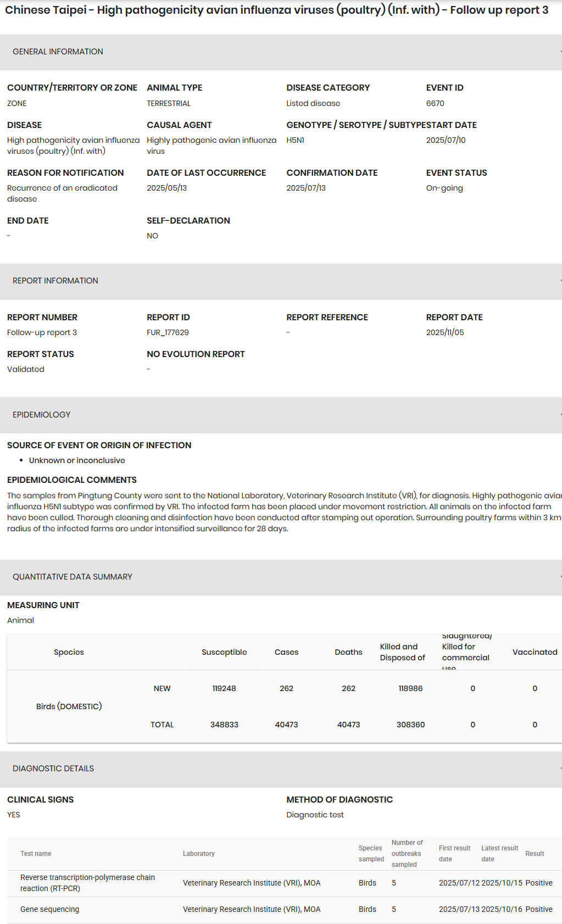Click the Vaccinated column header
562x924 pixels.
[535, 652]
